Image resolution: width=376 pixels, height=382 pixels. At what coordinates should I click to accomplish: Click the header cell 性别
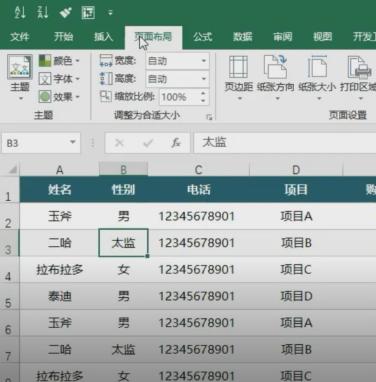point(123,190)
